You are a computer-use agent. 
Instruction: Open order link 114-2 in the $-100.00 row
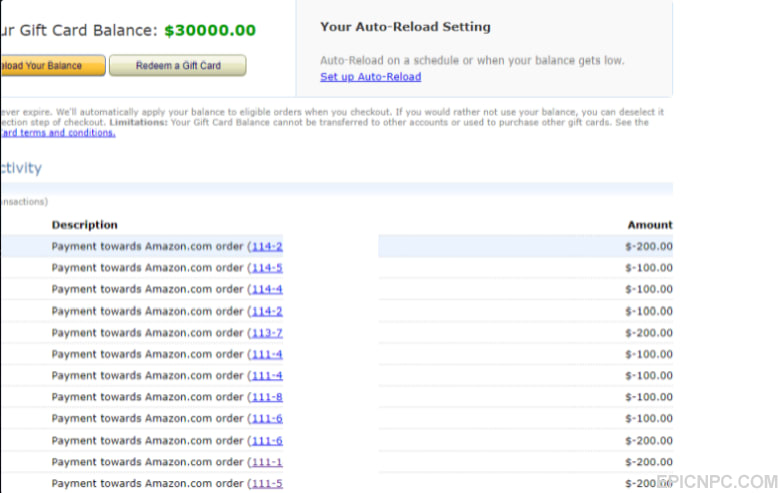click(267, 312)
